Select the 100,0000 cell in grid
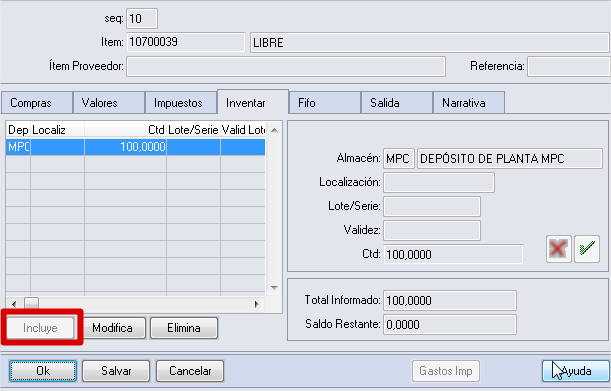Image resolution: width=611 pixels, height=391 pixels. pos(125,147)
